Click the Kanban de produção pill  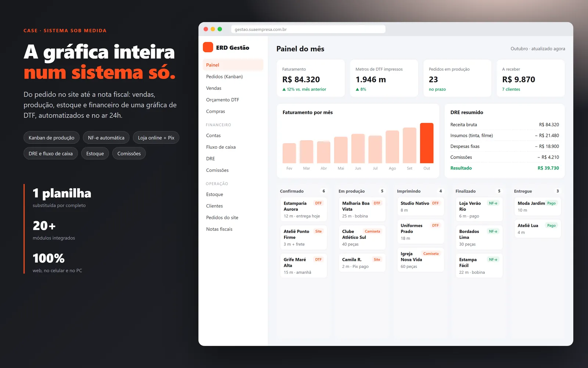coord(51,138)
